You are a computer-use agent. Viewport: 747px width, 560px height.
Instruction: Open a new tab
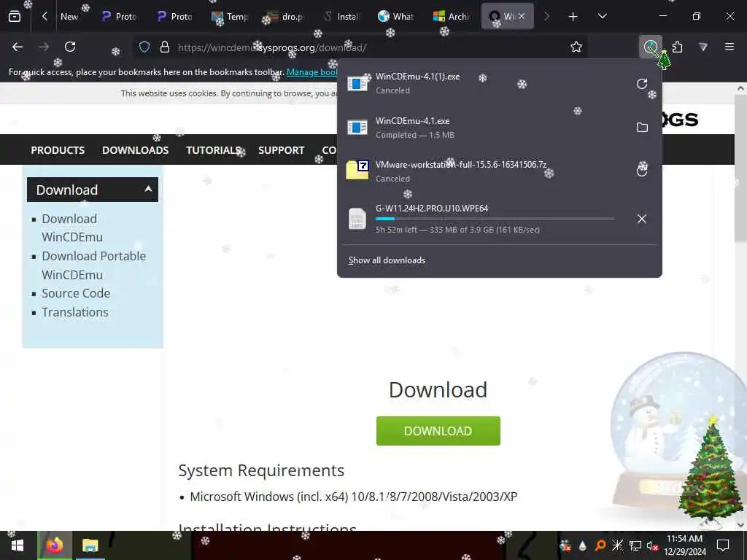573,17
